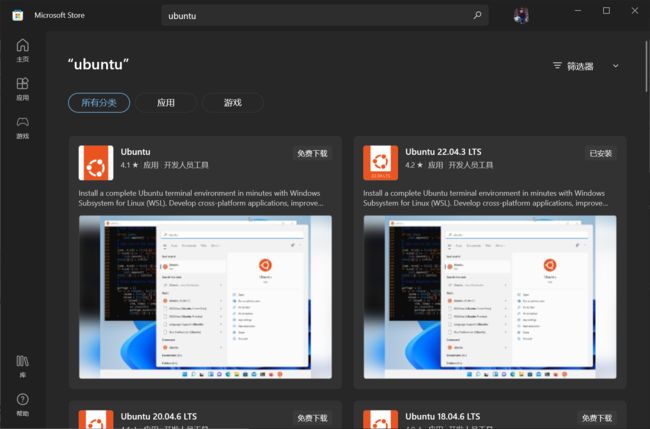Click the Ubuntu 18.04.6 LTS app icon
The height and width of the screenshot is (429, 650).
coord(380,419)
